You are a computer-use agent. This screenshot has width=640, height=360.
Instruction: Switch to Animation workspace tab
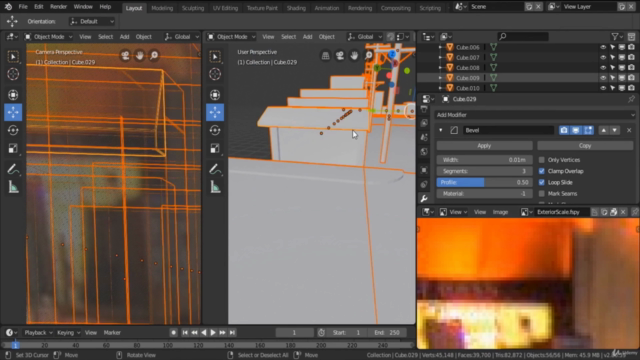point(327,8)
